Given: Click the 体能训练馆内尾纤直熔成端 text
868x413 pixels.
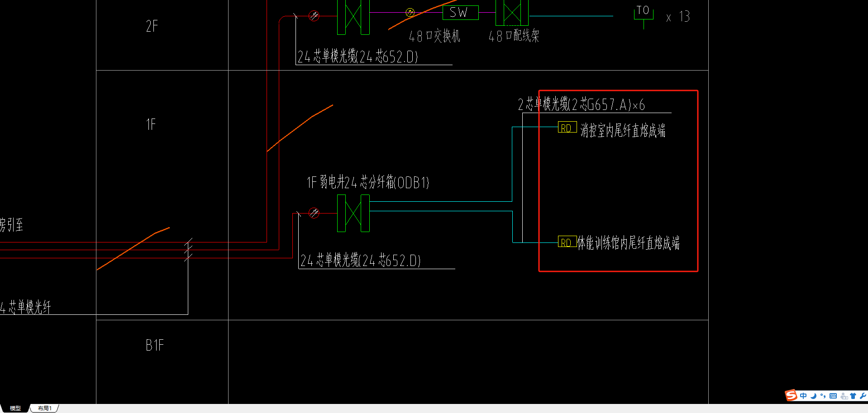Looking at the screenshot, I should coord(628,243).
